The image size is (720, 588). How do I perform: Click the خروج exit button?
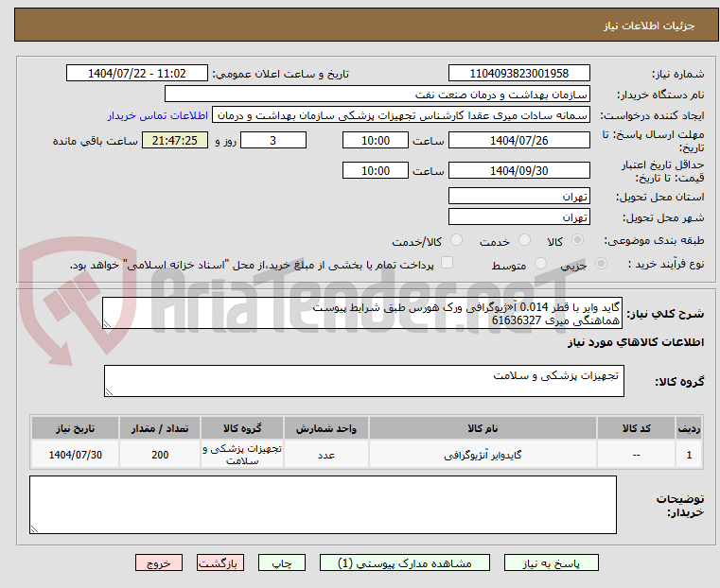(x=159, y=562)
